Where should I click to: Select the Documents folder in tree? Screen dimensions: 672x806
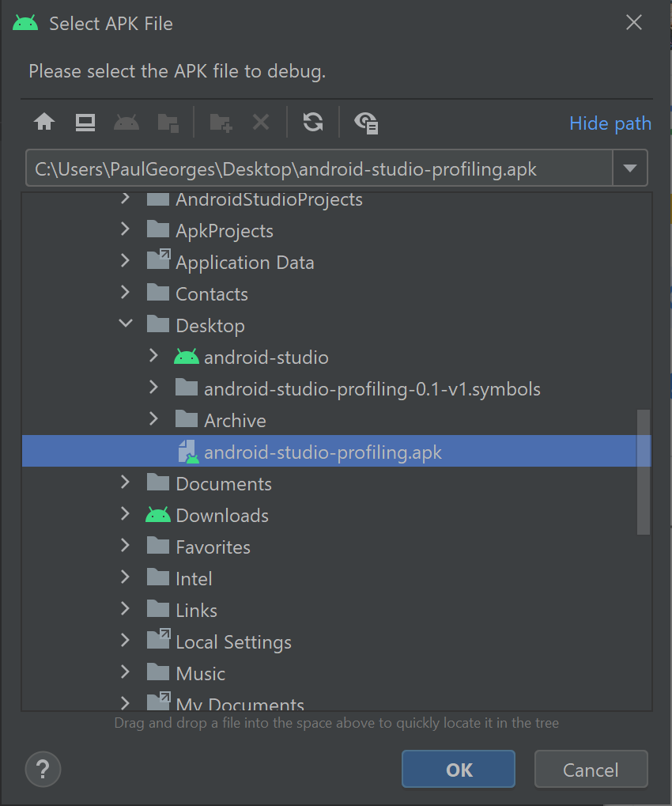pos(223,484)
